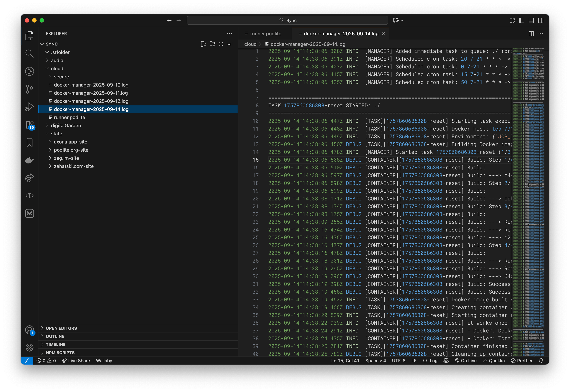Open Explorer views and more actions menu
The image size is (570, 392).
pyautogui.click(x=229, y=33)
